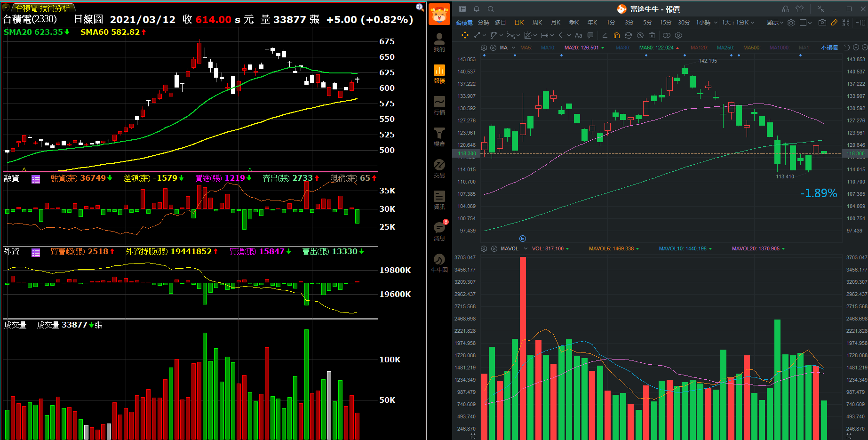Toggle the MA5 line
The image size is (868, 440).
pyautogui.click(x=526, y=48)
